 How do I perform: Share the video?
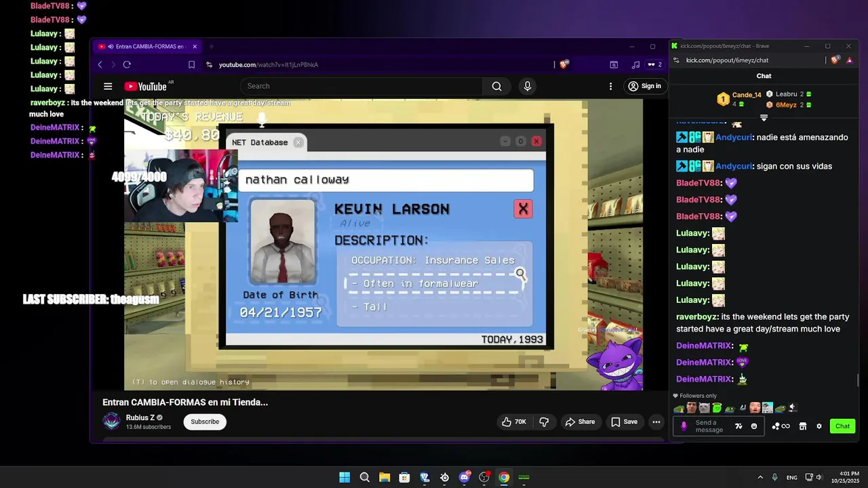580,422
